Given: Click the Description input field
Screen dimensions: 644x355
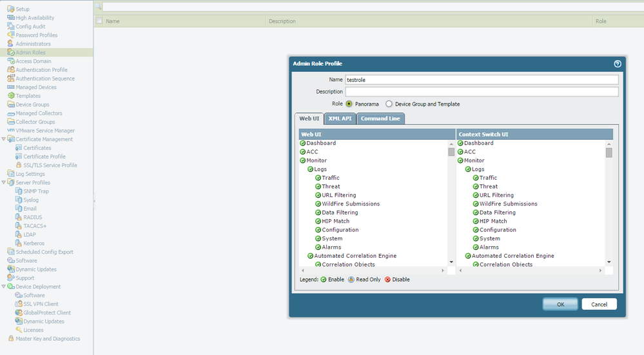Looking at the screenshot, I should 482,92.
